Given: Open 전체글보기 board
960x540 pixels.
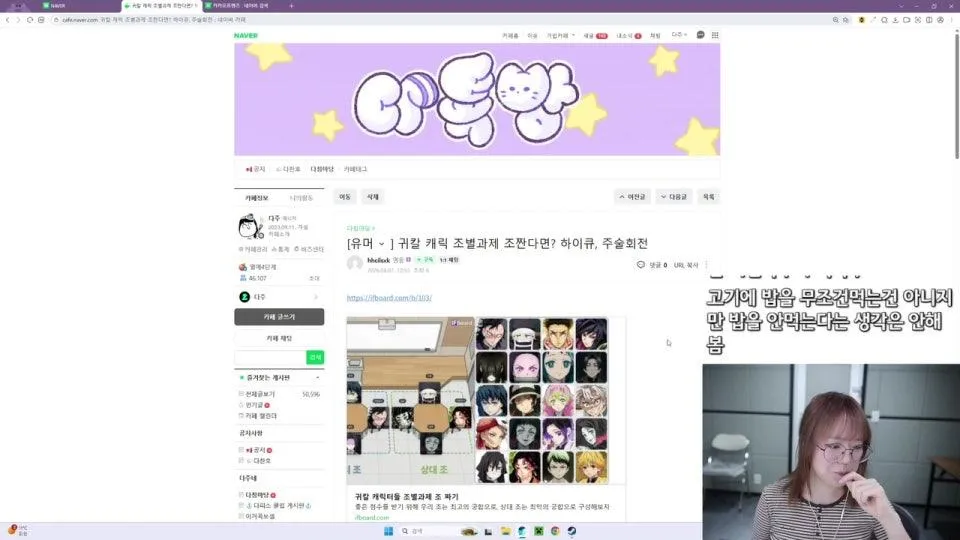Looking at the screenshot, I should [x=260, y=394].
